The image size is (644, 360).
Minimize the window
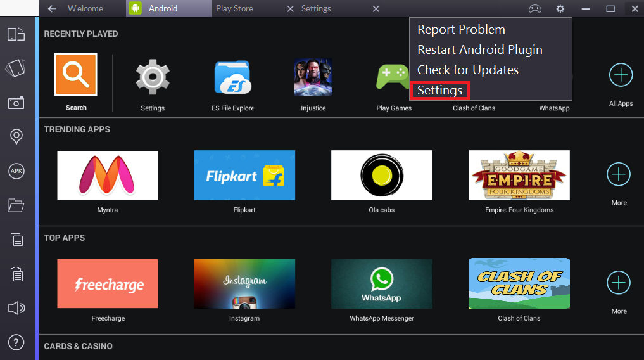(586, 9)
